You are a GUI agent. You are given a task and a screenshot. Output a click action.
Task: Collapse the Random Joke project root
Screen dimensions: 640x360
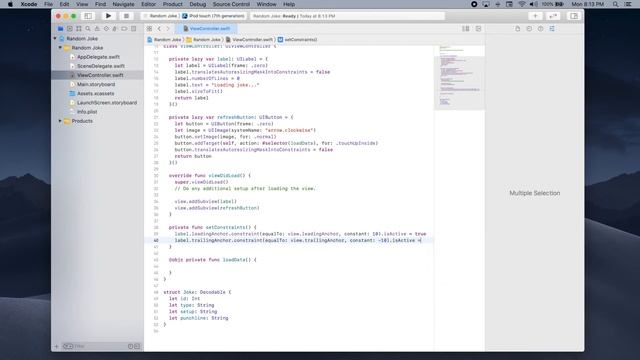click(x=55, y=38)
